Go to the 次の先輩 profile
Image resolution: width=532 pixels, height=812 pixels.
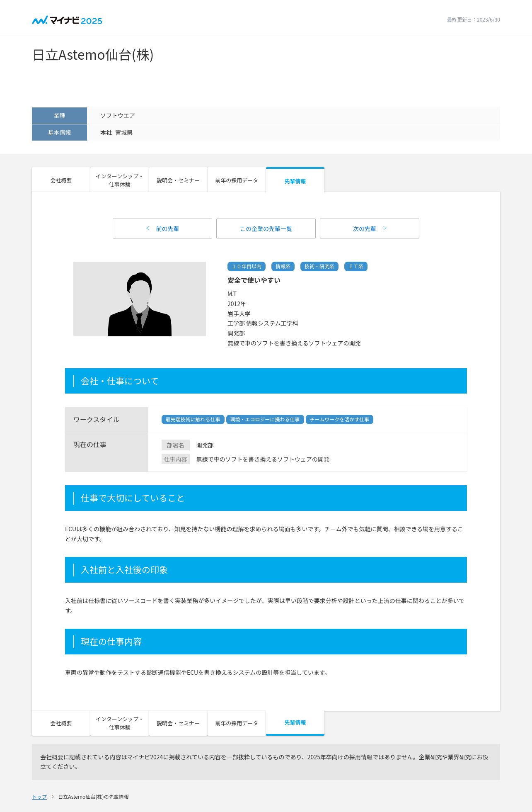pyautogui.click(x=370, y=229)
